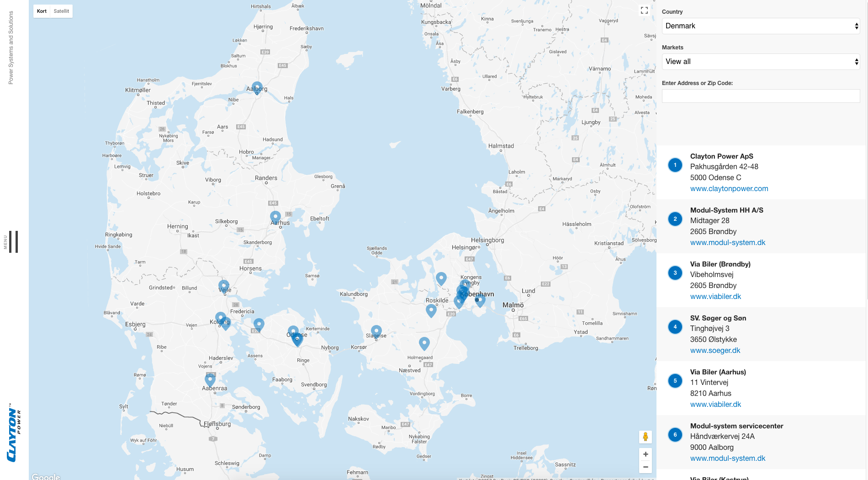Open www.soeger.dk link
The image size is (868, 480).
(x=715, y=350)
